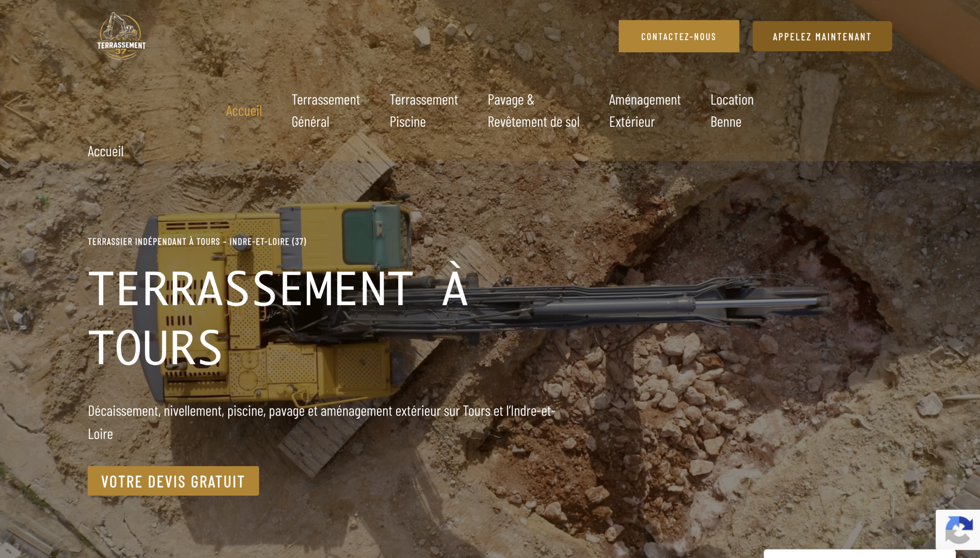This screenshot has width=980, height=558.
Task: Click the Accueil breadcrumb link
Action: (106, 151)
